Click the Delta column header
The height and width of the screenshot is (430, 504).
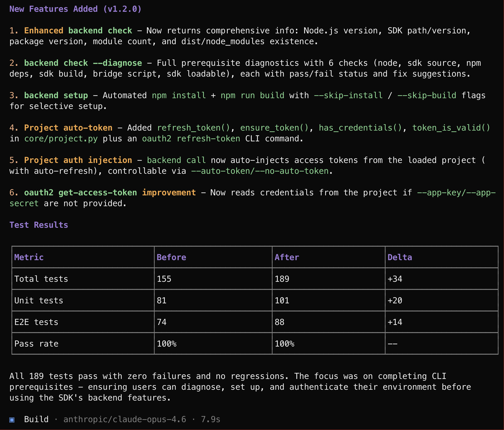pyautogui.click(x=400, y=257)
